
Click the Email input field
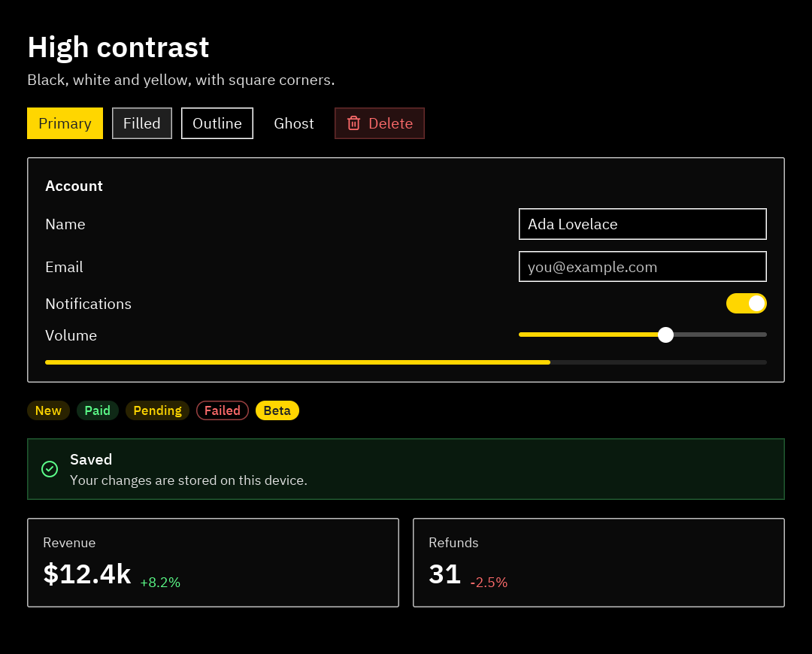pos(643,267)
